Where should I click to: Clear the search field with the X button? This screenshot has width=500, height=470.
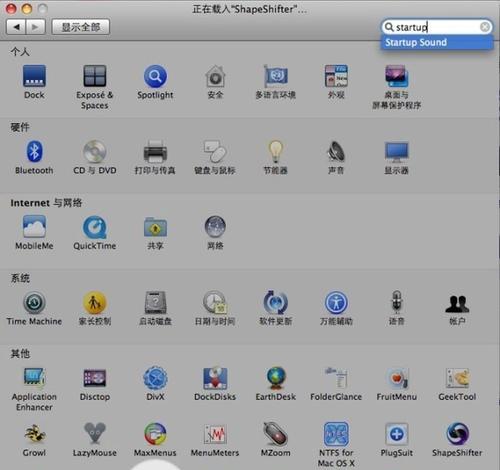[485, 27]
